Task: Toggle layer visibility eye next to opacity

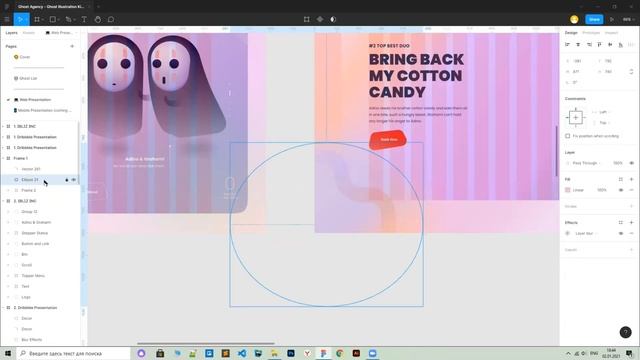Action: 631,163
